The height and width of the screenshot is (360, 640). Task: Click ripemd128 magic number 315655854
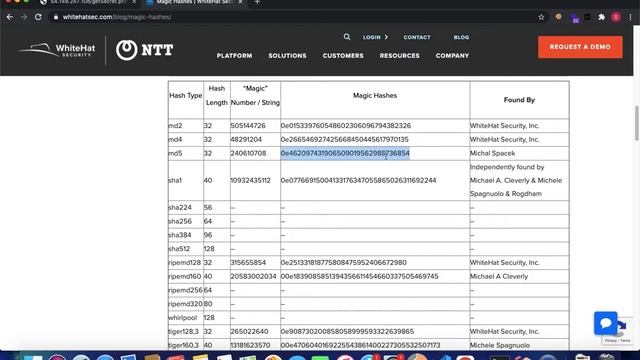coord(248,262)
